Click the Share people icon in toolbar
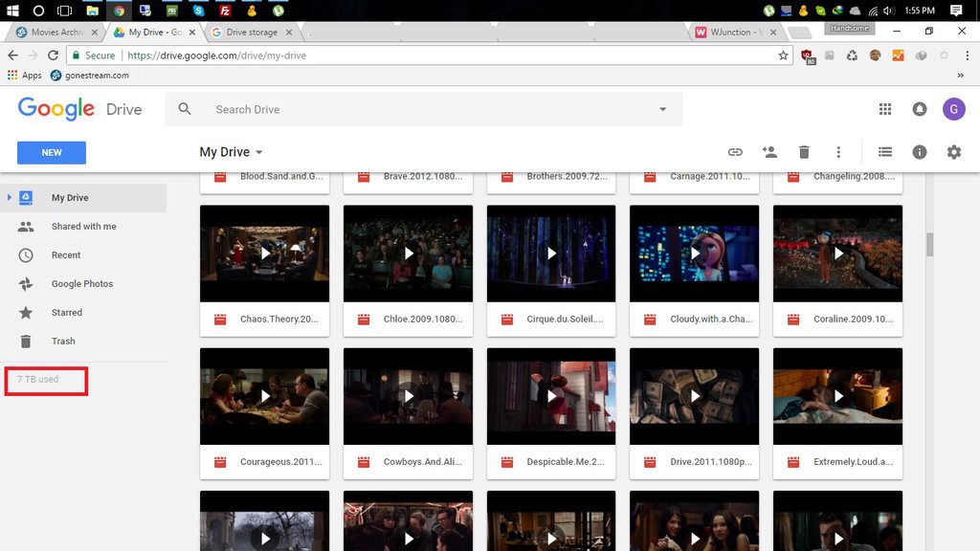The height and width of the screenshot is (551, 980). pos(769,152)
